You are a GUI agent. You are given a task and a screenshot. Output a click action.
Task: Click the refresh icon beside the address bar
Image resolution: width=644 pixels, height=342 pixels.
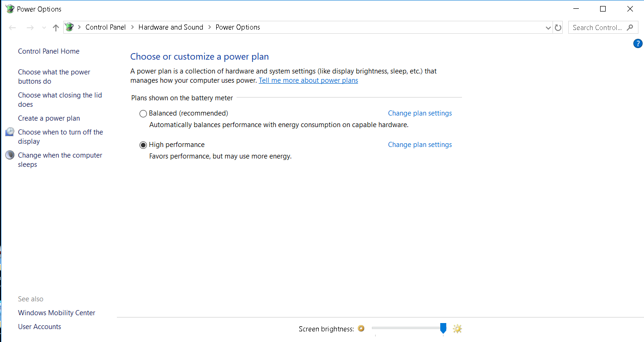pyautogui.click(x=558, y=28)
